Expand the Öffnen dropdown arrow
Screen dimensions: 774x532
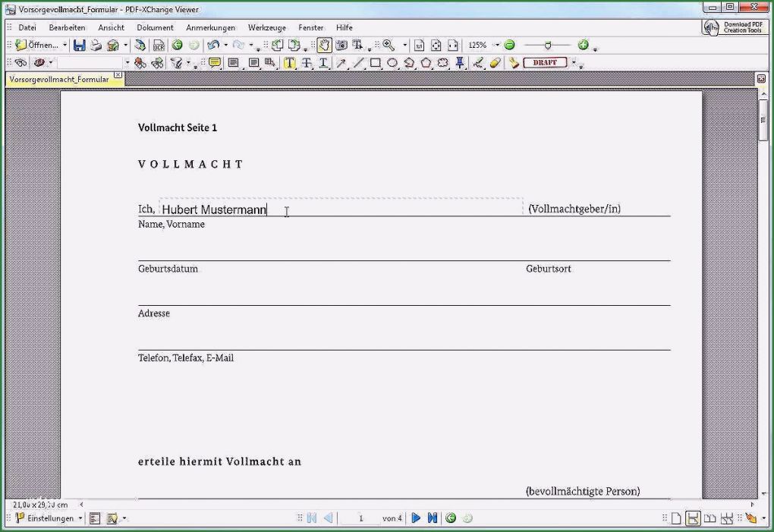[x=64, y=46]
